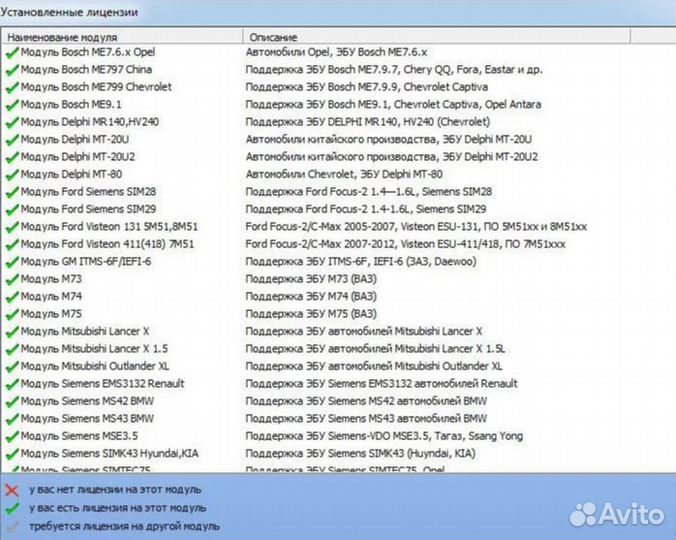Click the green checkmark beside Модуль Delphi MT-80
The height and width of the screenshot is (540, 676).
(x=12, y=175)
